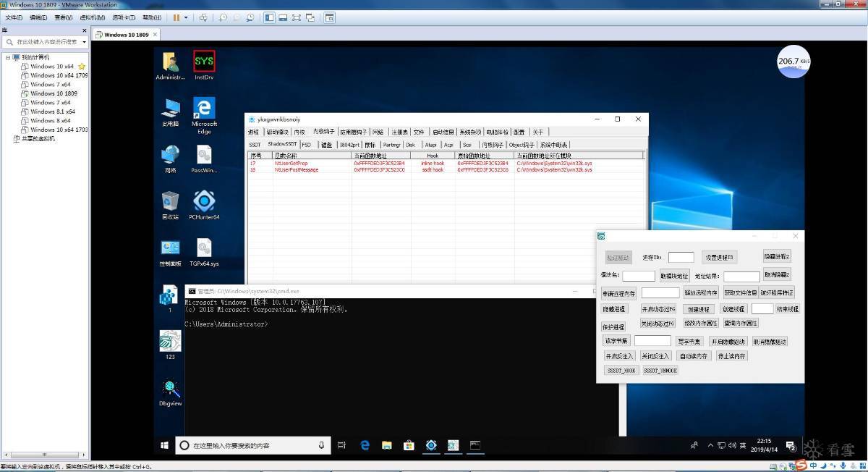This screenshot has height=472, width=868.
Task: Click the guest clock showing 22:15
Action: pos(764,445)
